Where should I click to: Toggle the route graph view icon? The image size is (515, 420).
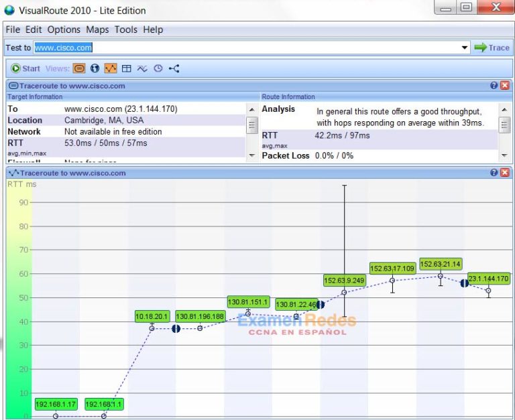click(111, 68)
